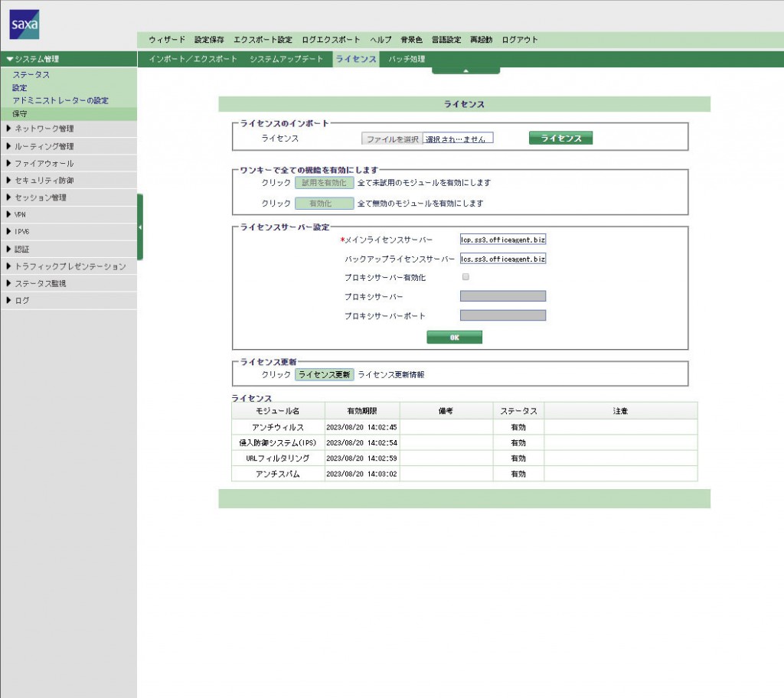
Task: Open the ライセンス tab
Action: click(x=355, y=59)
